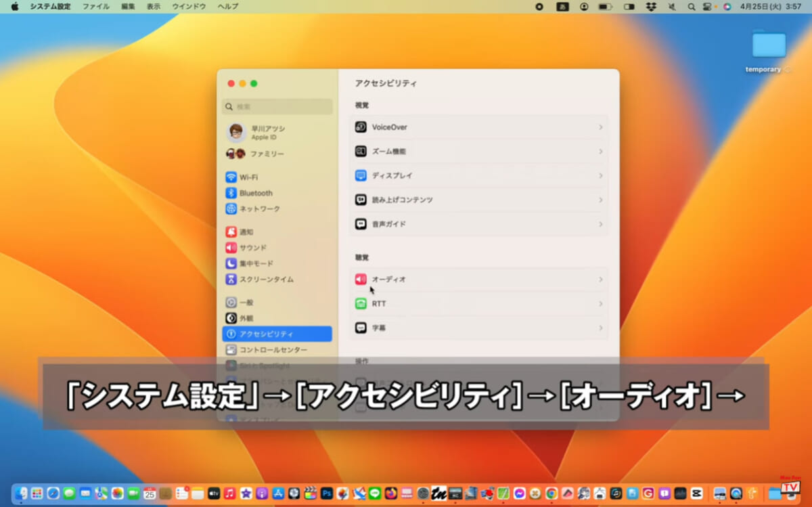This screenshot has width=812, height=507.
Task: Show battery status in menu bar
Action: [x=604, y=7]
